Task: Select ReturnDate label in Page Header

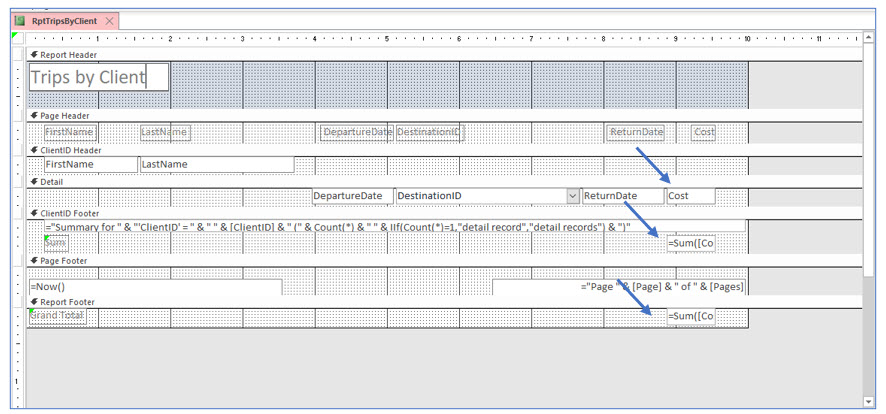Action: pyautogui.click(x=636, y=133)
